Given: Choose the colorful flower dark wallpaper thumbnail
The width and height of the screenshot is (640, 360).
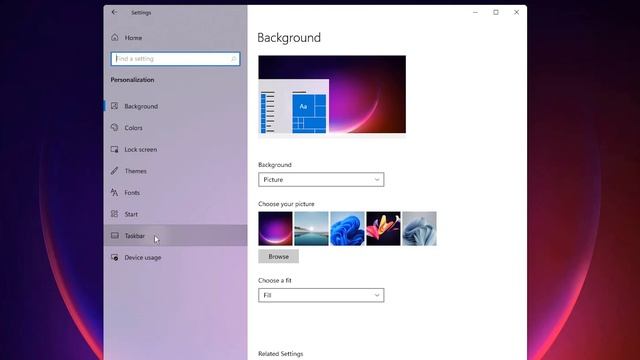Looking at the screenshot, I should coord(383,229).
